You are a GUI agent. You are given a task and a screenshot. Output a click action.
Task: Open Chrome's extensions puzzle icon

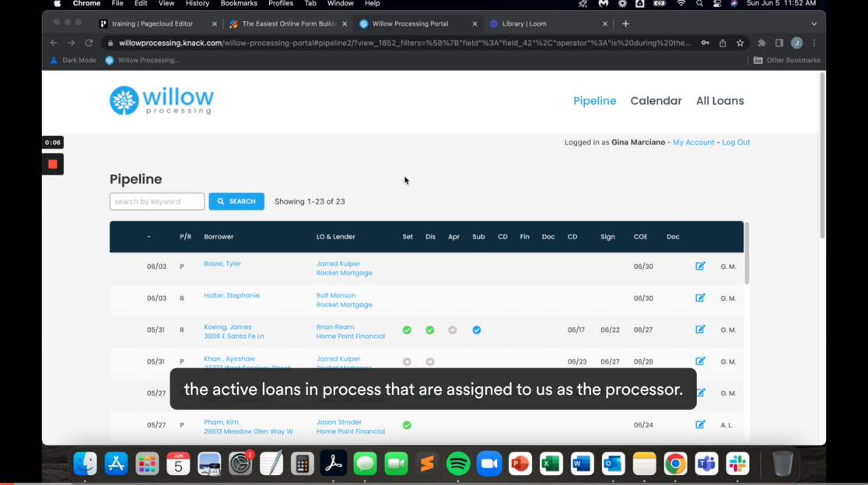761,44
